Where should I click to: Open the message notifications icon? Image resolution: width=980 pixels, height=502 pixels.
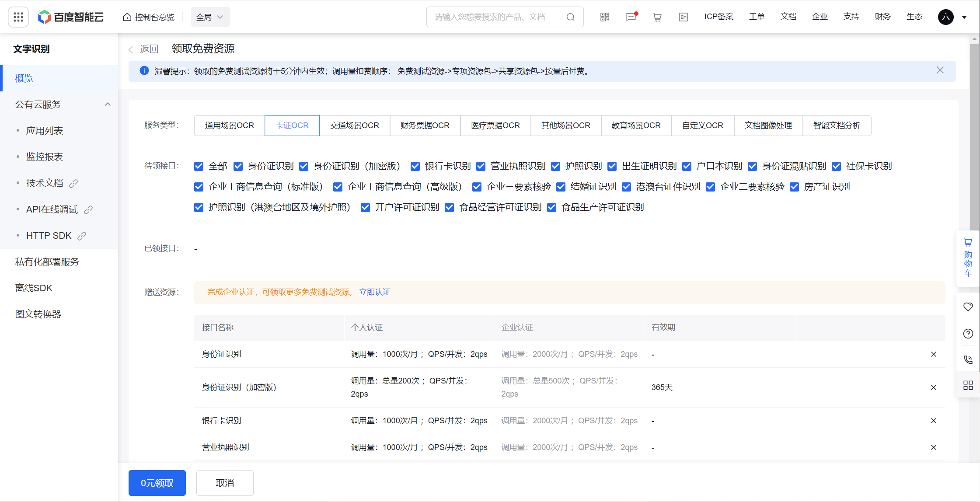coord(631,17)
